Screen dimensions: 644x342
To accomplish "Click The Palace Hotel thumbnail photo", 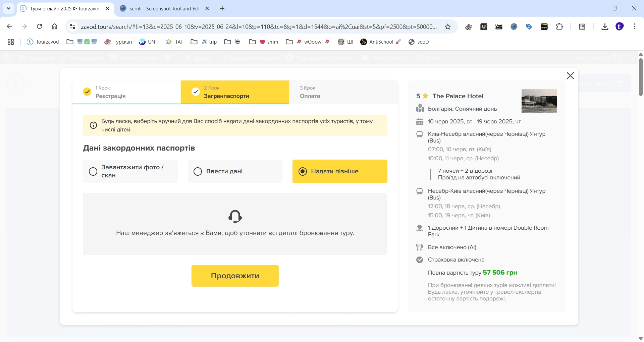I will pos(539,101).
